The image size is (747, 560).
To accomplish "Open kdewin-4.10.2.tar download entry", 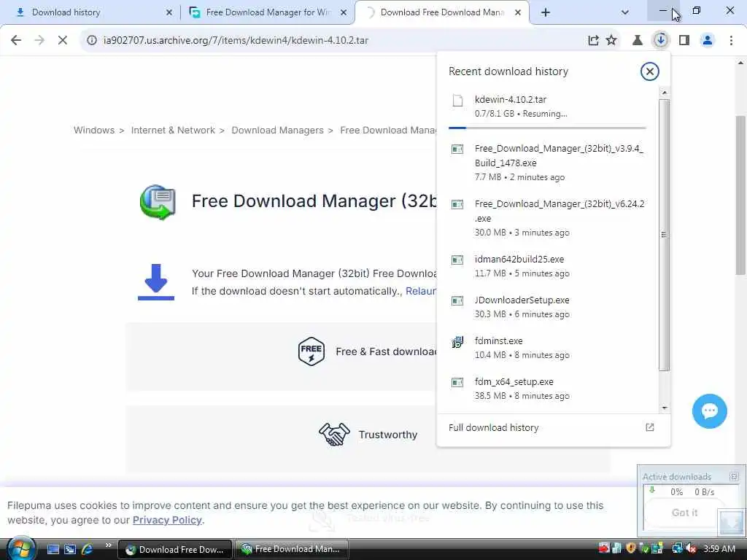I will 547,106.
